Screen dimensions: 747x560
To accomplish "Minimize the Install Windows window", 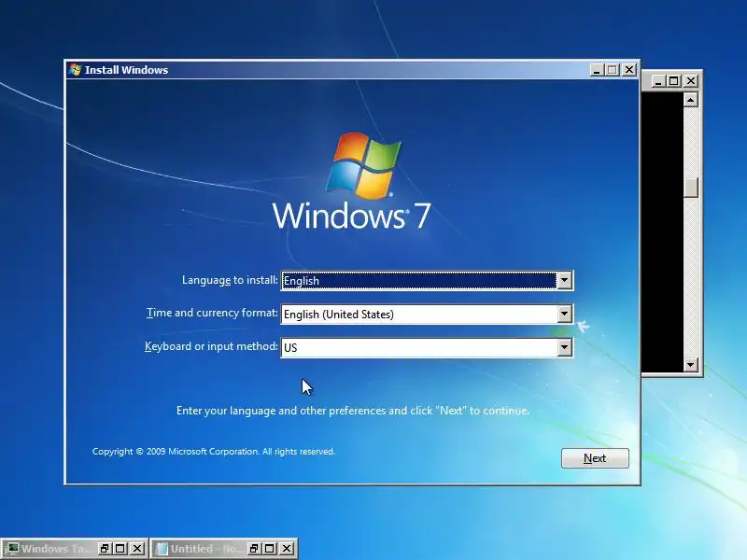I will click(x=597, y=70).
